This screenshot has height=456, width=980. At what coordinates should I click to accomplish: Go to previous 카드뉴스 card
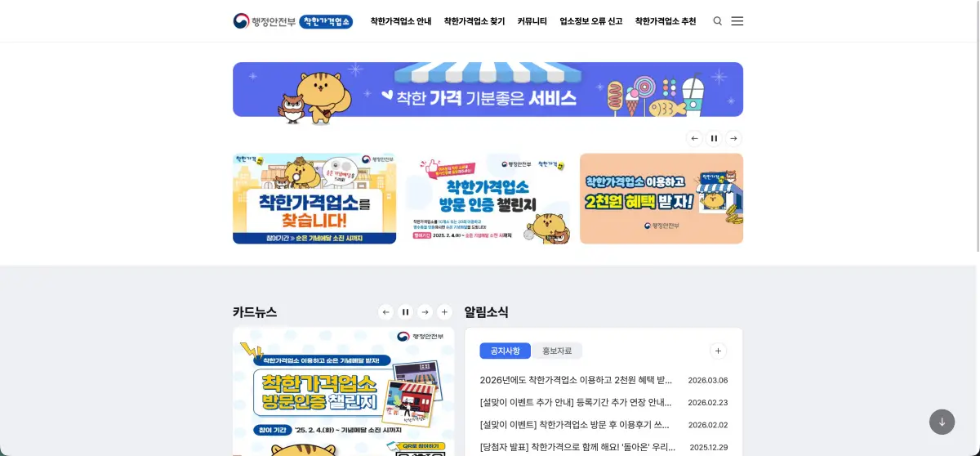[385, 312]
